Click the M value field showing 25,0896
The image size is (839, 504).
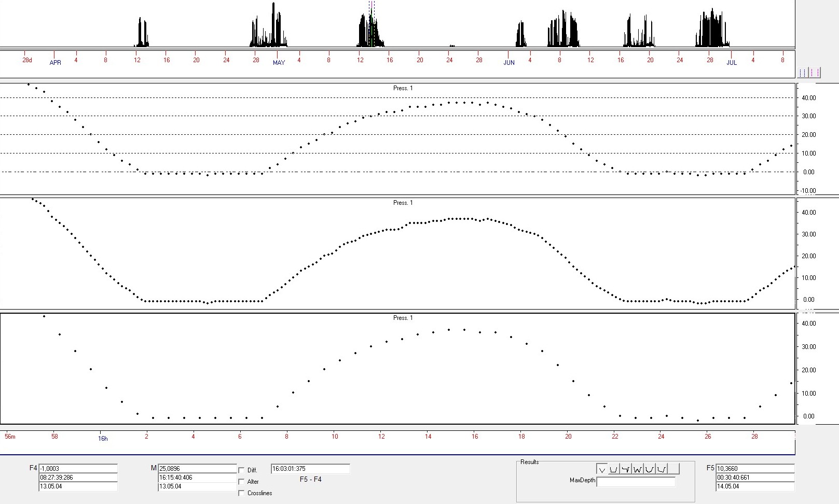tap(197, 468)
